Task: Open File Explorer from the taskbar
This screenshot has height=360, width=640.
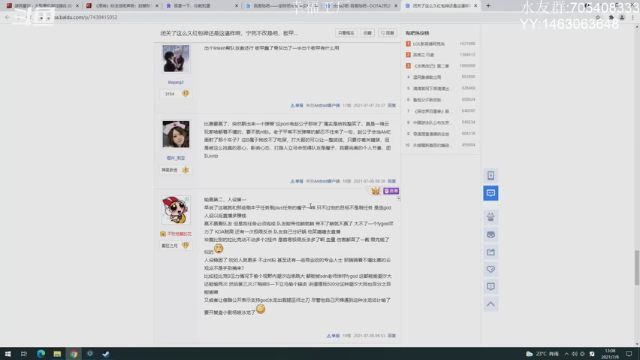Action: pos(57,354)
